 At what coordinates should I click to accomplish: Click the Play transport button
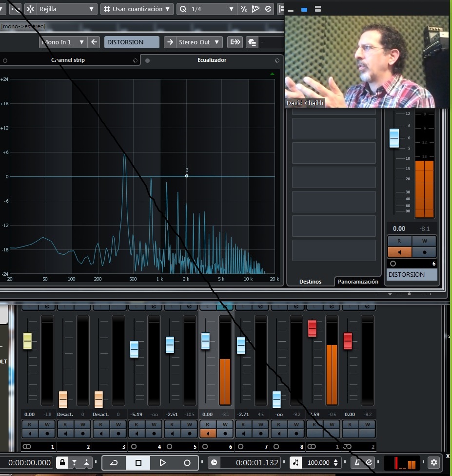[162, 463]
